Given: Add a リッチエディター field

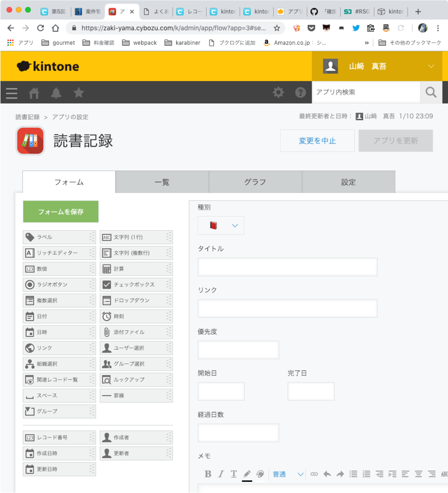Looking at the screenshot, I should [59, 253].
